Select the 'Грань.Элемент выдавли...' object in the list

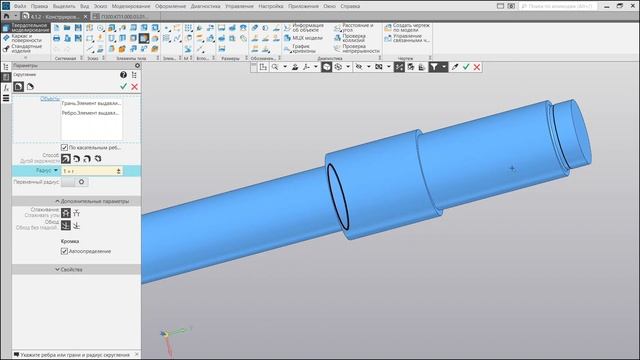[91, 103]
